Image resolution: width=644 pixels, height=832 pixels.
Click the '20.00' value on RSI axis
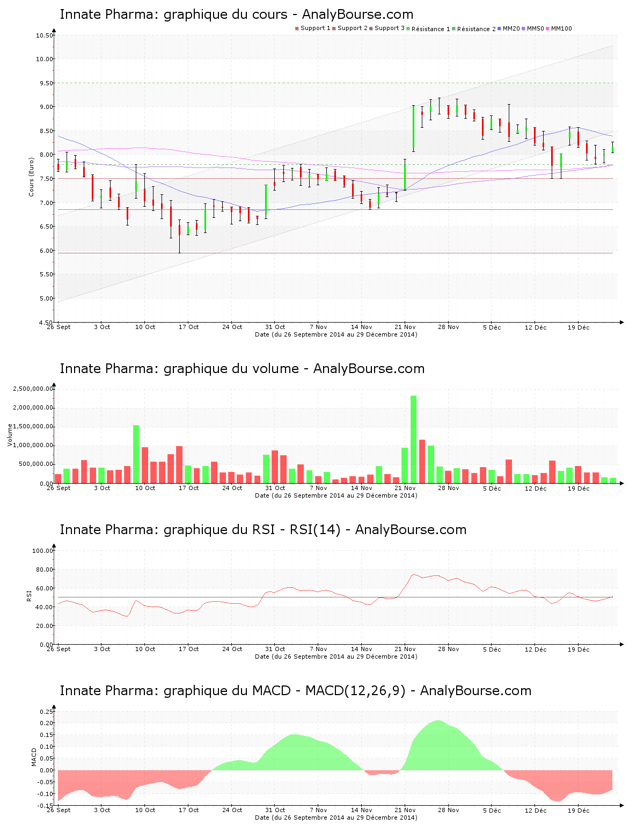tap(45, 626)
